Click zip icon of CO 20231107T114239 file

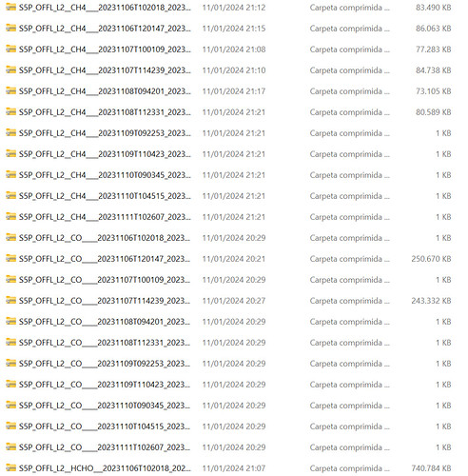coord(10,300)
